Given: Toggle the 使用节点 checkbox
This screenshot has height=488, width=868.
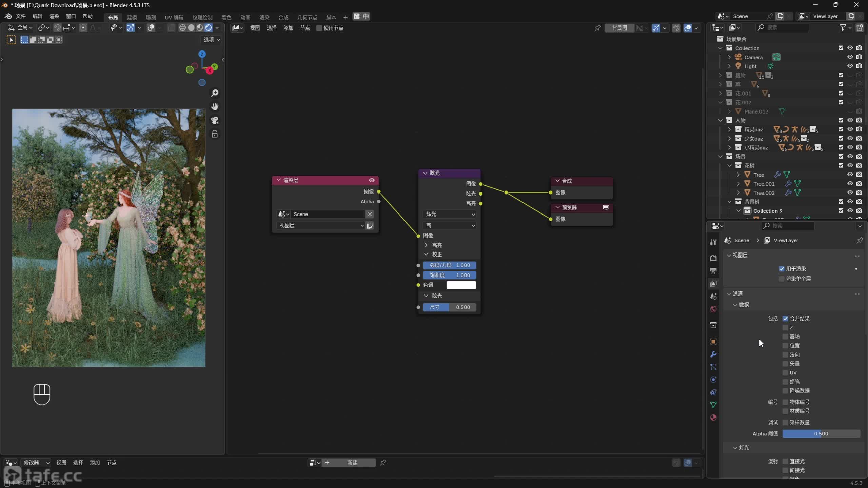Looking at the screenshot, I should tap(319, 28).
